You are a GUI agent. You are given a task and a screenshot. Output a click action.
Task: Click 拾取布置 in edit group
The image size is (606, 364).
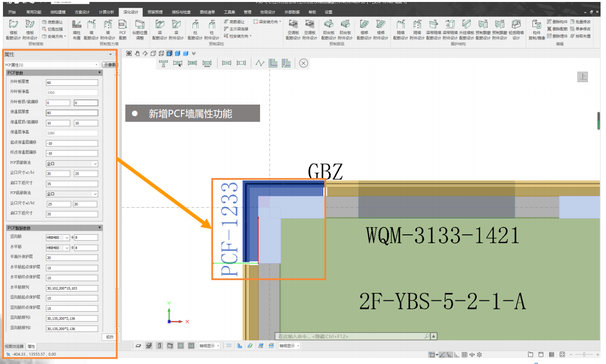(580, 36)
